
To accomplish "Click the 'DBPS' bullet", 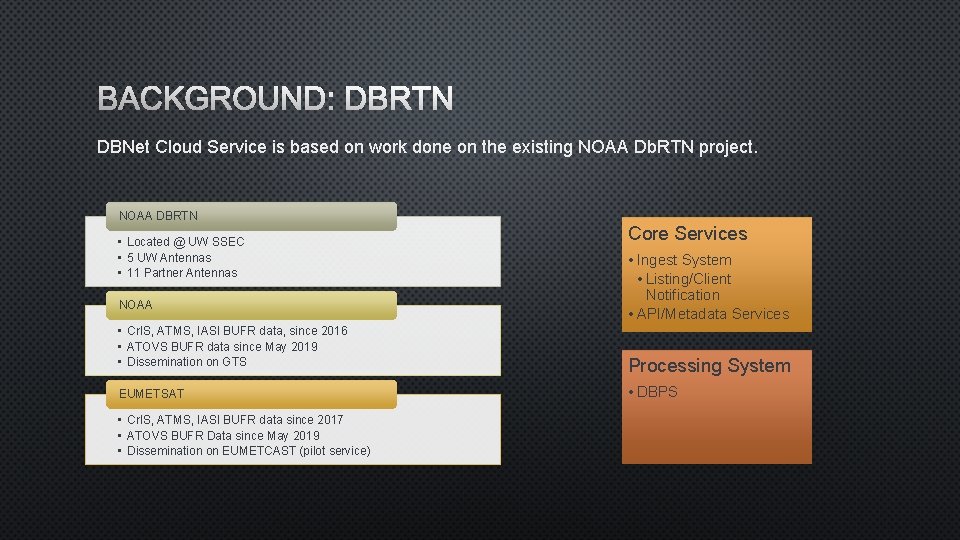I will [657, 392].
